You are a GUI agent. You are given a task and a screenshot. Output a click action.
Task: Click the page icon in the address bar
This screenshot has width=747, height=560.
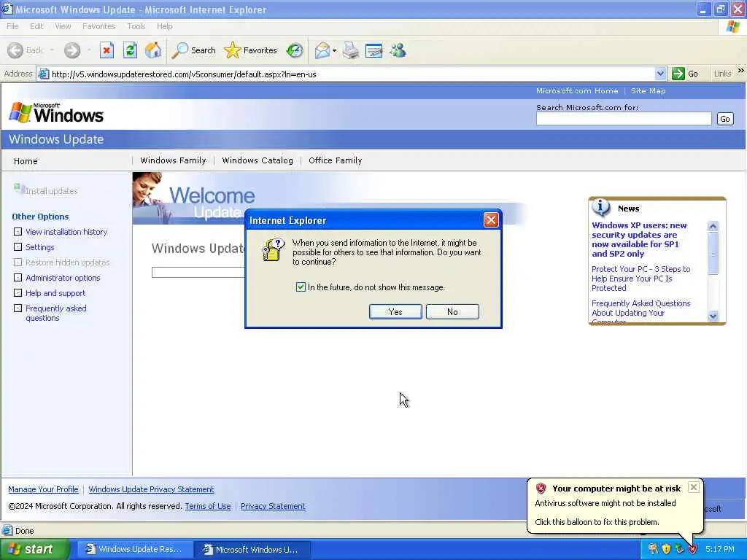pos(43,74)
